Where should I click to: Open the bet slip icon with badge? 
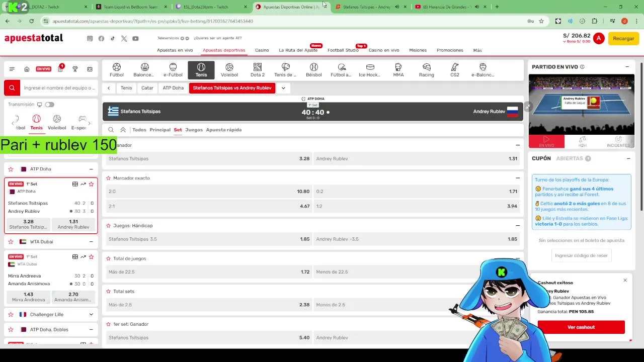[60, 68]
